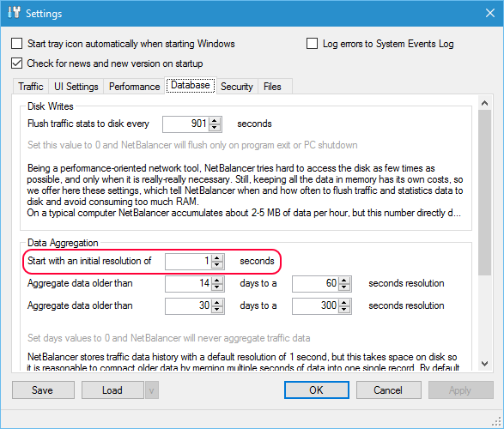Click hint text 'Set this value to 0'

[192, 145]
